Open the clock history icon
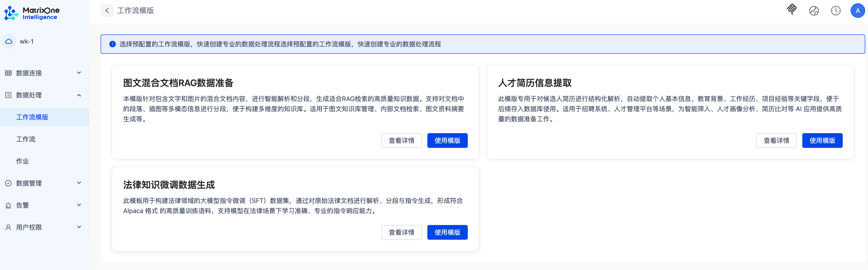The image size is (868, 270). pos(836,10)
